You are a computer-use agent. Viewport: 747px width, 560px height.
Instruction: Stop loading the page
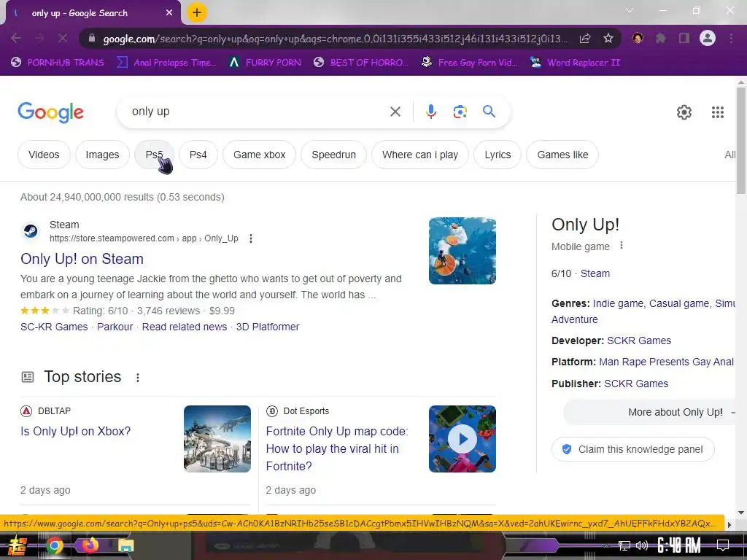pyautogui.click(x=63, y=38)
